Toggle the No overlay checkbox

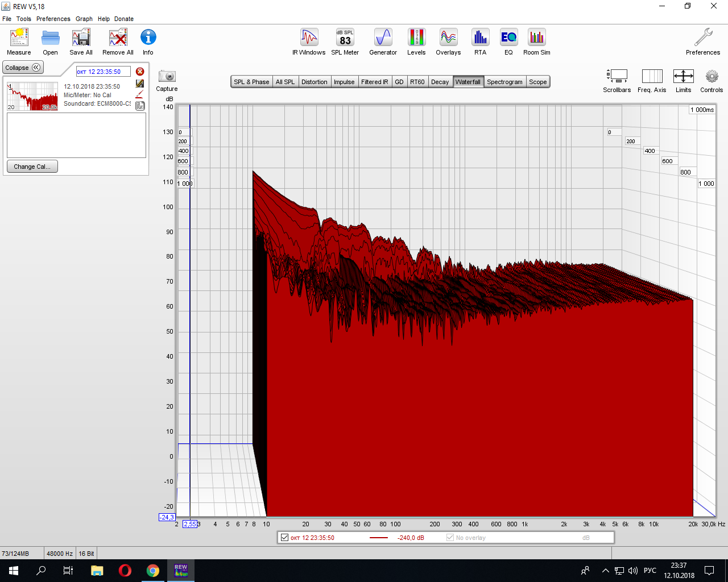[450, 538]
